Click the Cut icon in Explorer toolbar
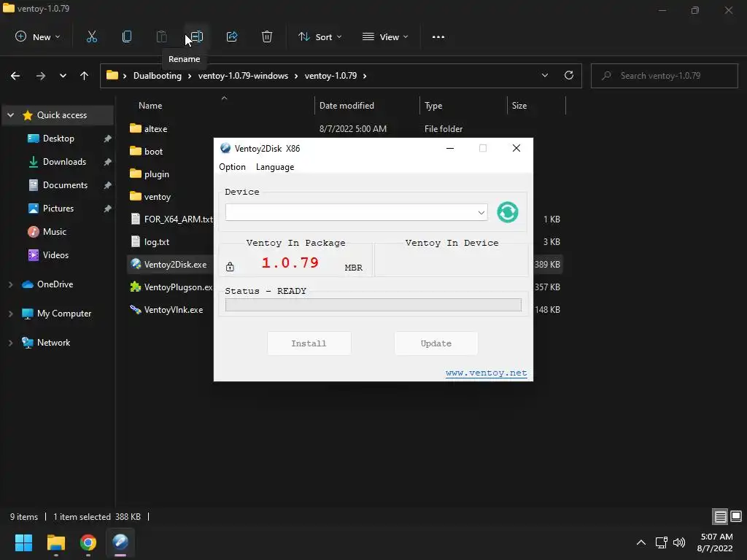The height and width of the screenshot is (560, 747). (91, 36)
